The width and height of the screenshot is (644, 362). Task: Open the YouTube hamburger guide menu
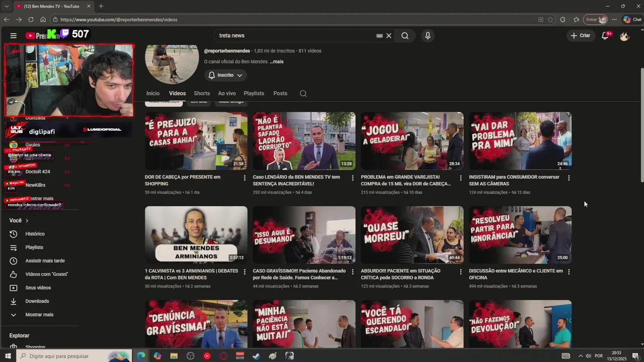tap(14, 36)
